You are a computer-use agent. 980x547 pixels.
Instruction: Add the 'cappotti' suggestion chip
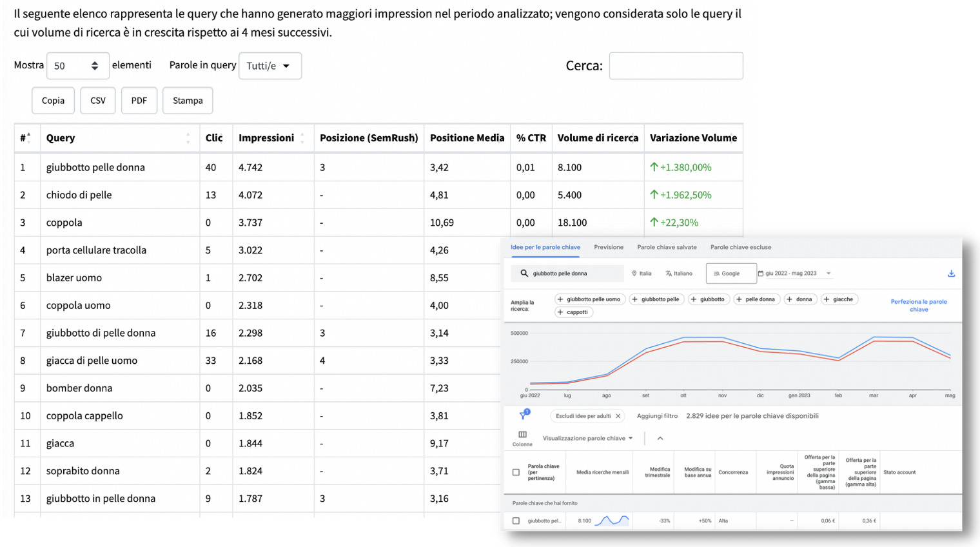click(573, 312)
